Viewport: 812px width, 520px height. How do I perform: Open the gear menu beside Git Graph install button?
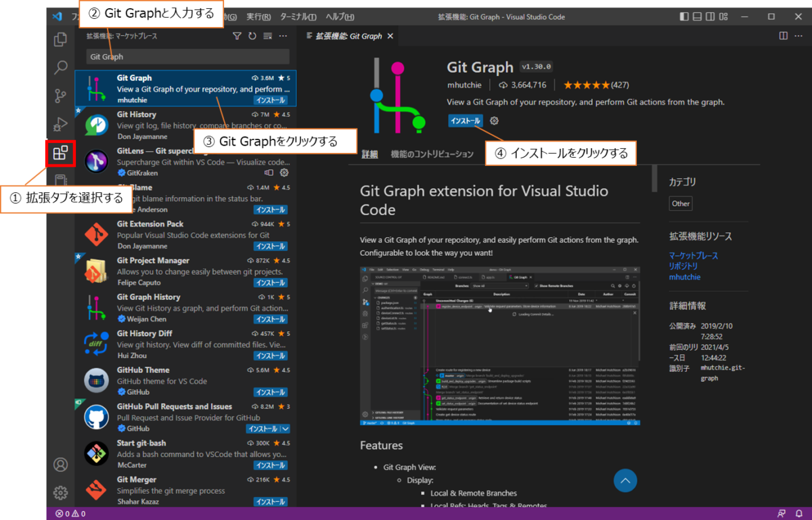pyautogui.click(x=494, y=121)
